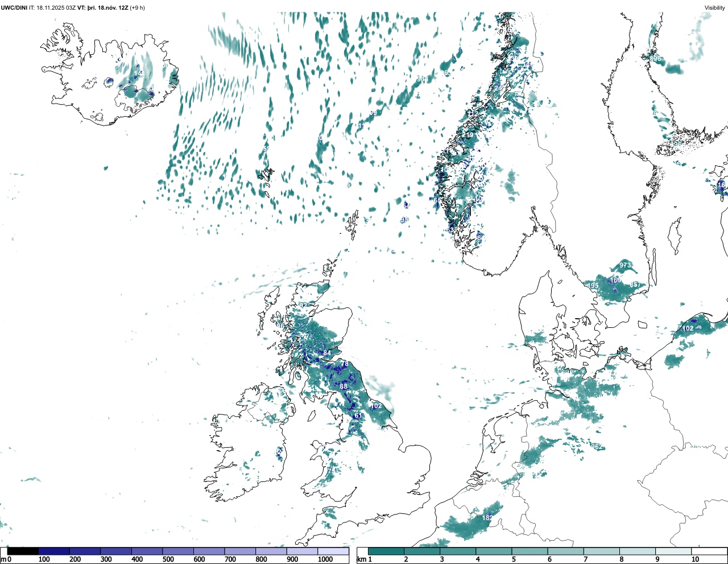Click the '88' value over northern England

[x=343, y=386]
